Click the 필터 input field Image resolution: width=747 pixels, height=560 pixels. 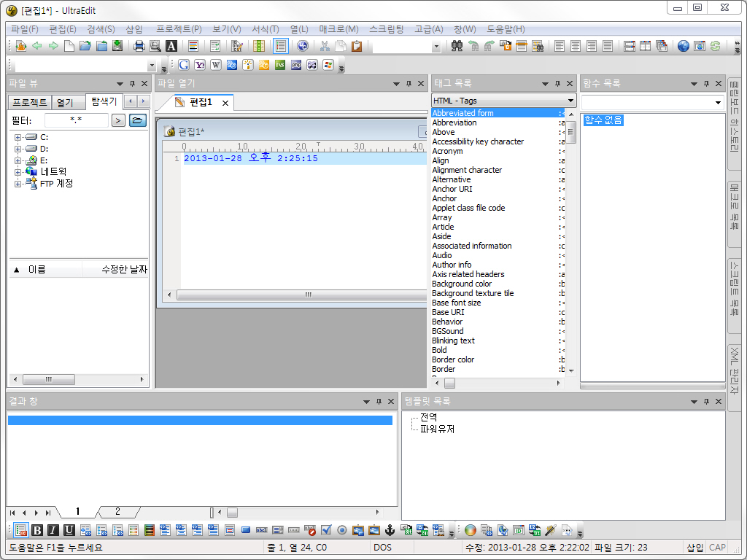[x=76, y=120]
